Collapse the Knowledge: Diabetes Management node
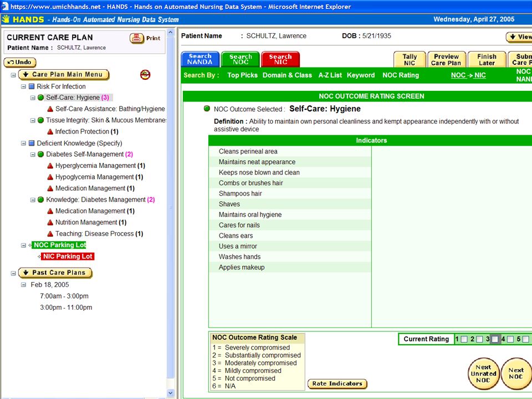Image resolution: width=532 pixels, height=399 pixels. pos(33,200)
